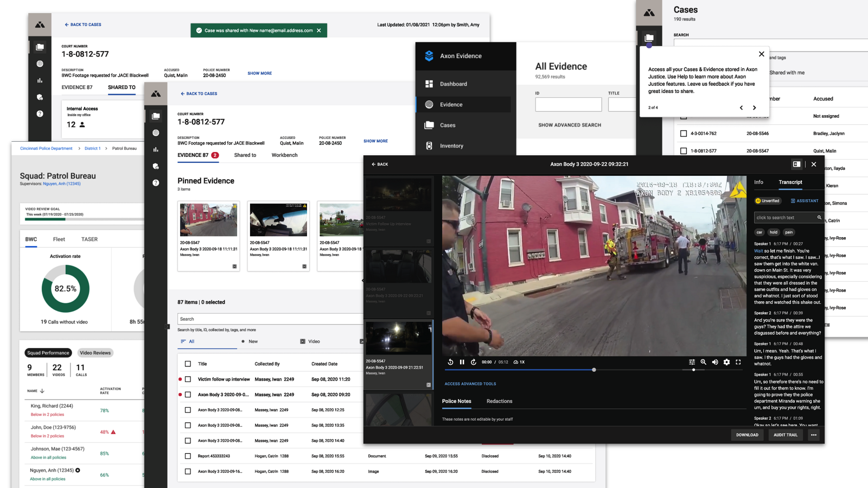Screen dimensions: 868x488
Task: Go to previous tip with the left chevron
Action: [742, 107]
